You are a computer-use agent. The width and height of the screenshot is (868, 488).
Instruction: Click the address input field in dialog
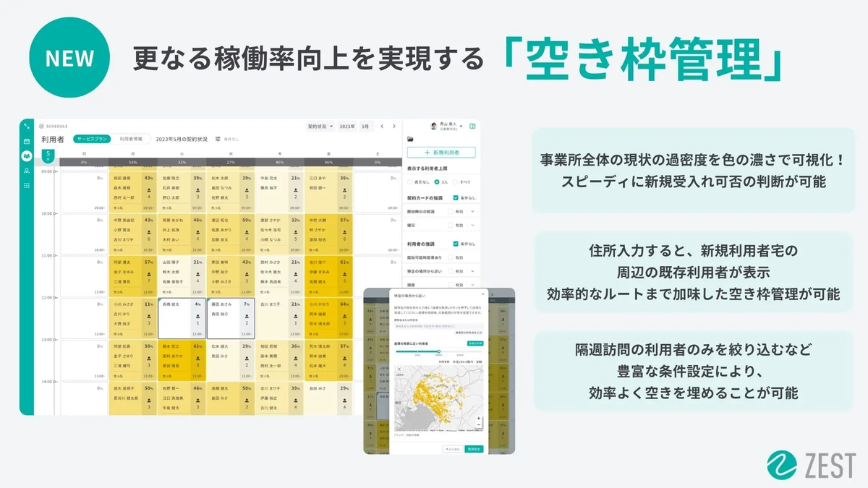(x=439, y=325)
